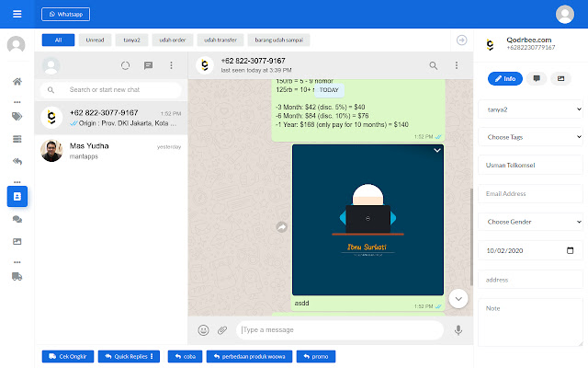The height and width of the screenshot is (368, 588).
Task: Open the tanya2 dropdown
Action: tap(530, 109)
